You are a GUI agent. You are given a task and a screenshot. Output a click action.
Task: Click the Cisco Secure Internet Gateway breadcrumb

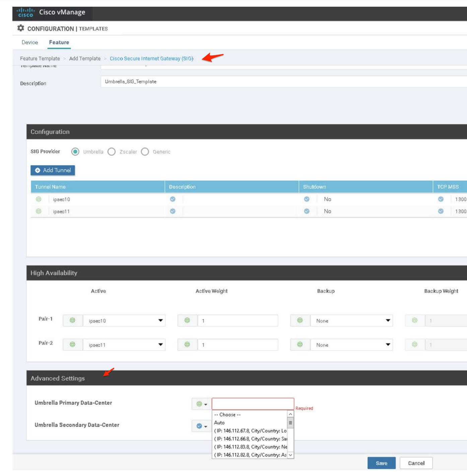[x=152, y=58]
